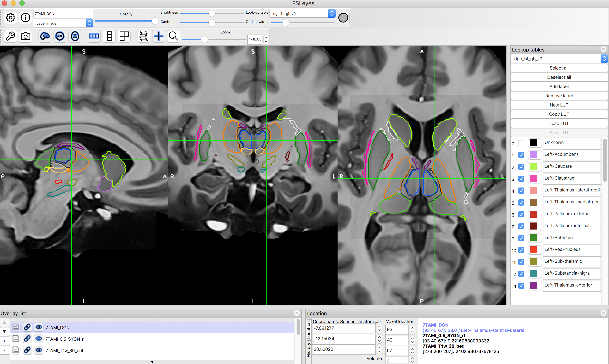Uncheck the Left-Caudate label checkbox
Screen dimensions: 609x364
pos(521,167)
